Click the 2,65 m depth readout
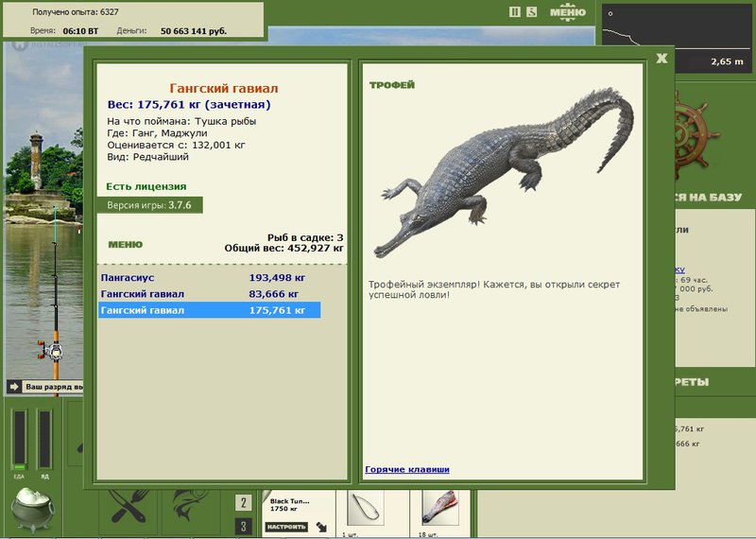 tap(727, 61)
